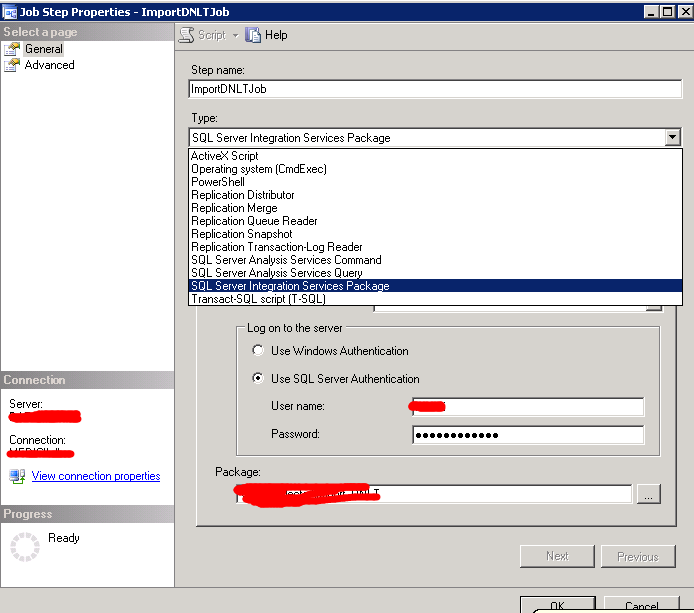Choose SQL Server Analysis Services Command
The image size is (694, 613).
click(x=436, y=260)
